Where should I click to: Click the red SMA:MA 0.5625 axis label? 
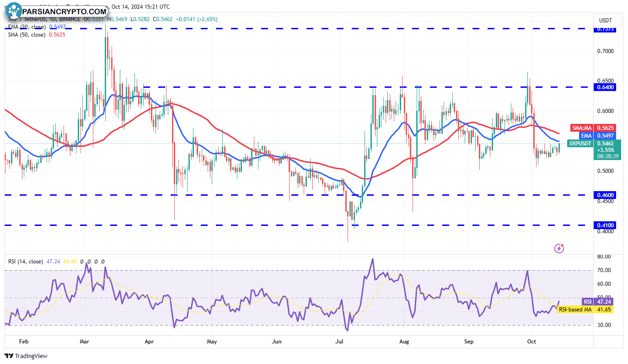click(x=593, y=128)
